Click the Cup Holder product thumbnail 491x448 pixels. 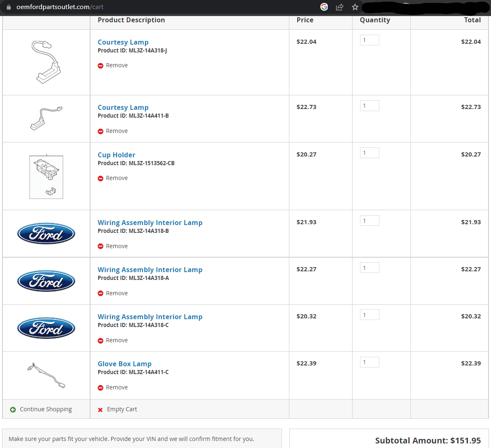click(x=46, y=177)
